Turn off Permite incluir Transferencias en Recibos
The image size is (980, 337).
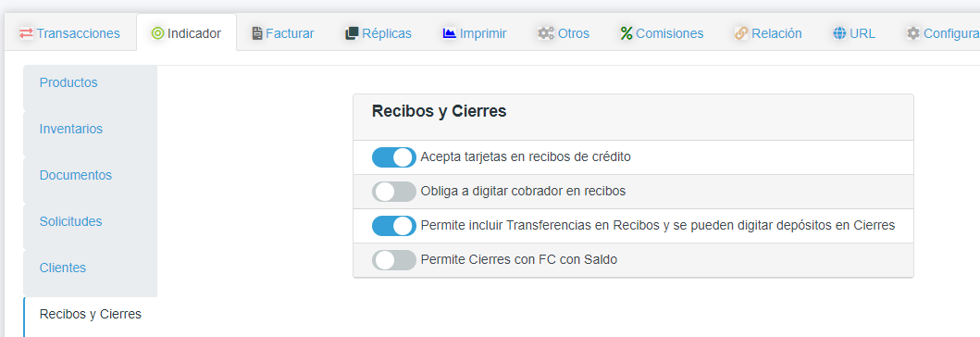click(393, 226)
